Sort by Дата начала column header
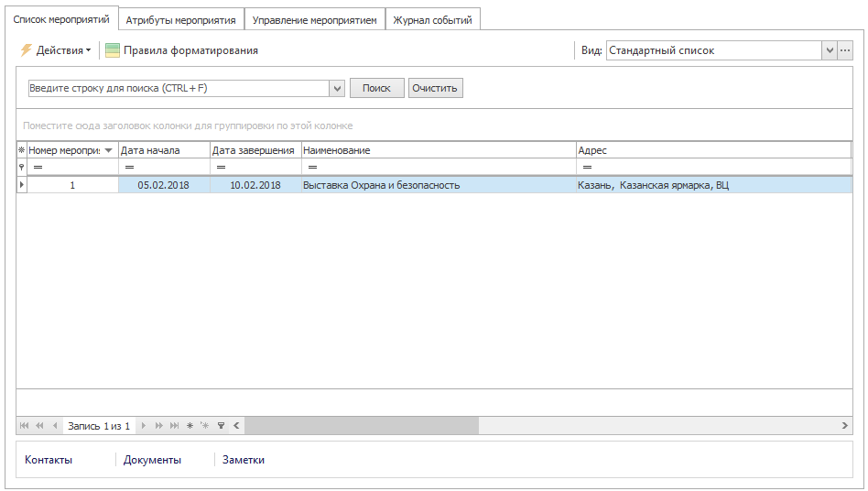 point(165,150)
